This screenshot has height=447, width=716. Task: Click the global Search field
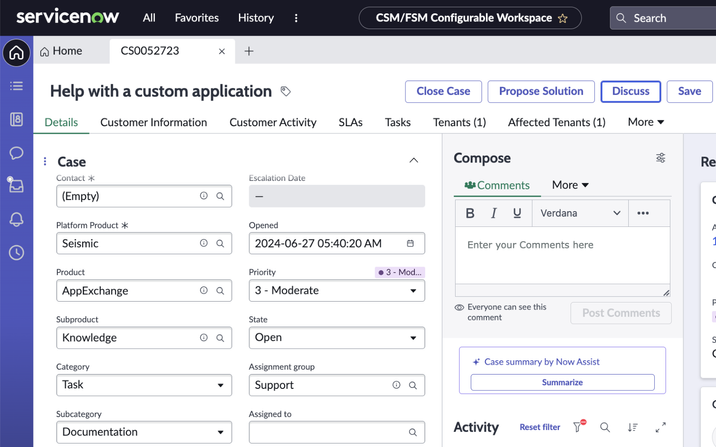point(663,18)
